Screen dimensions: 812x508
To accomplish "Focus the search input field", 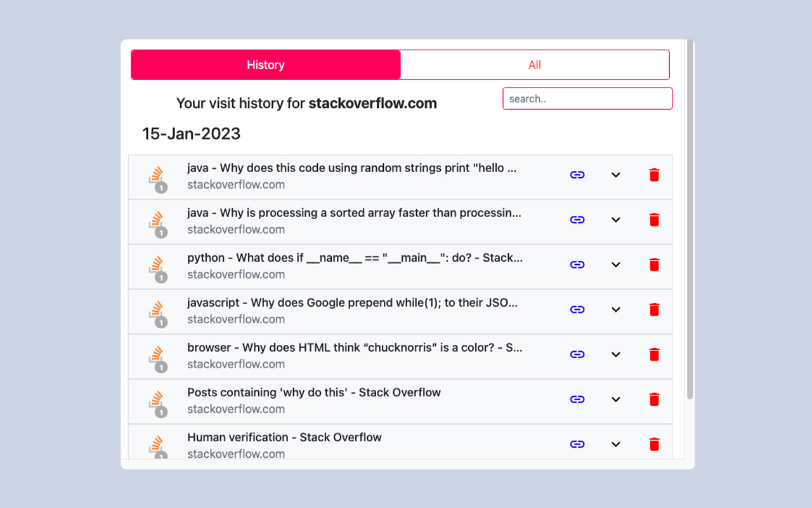I will tap(587, 98).
